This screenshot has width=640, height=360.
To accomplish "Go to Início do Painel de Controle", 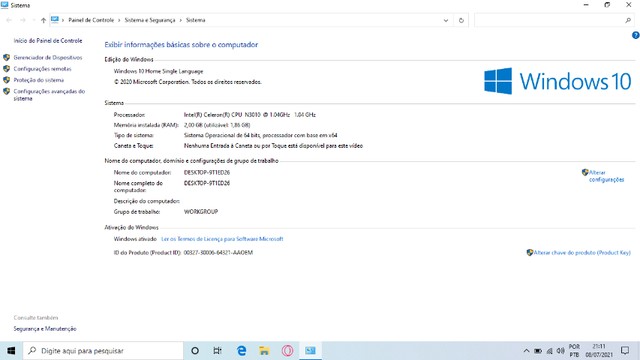I will [x=48, y=41].
